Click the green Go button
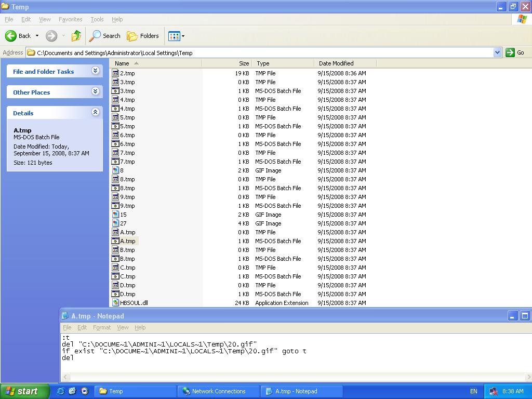 [x=515, y=52]
